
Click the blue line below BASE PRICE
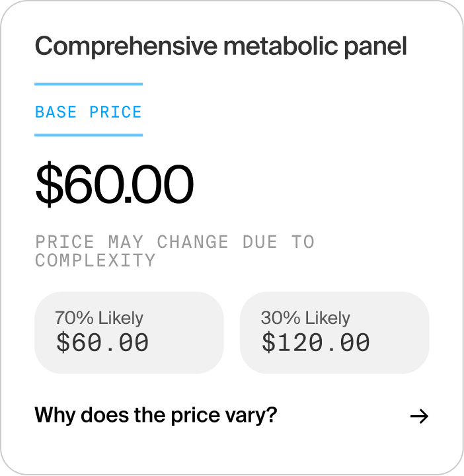click(89, 135)
